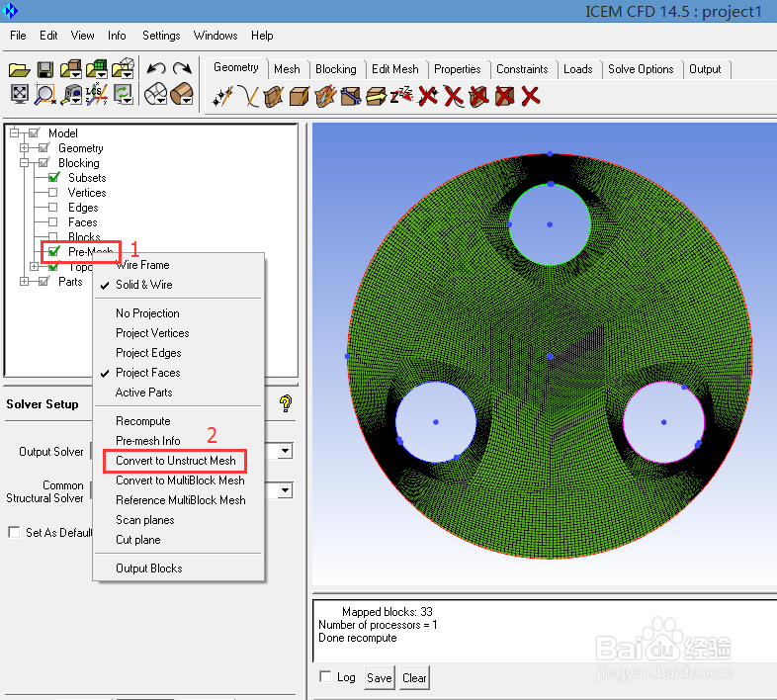The width and height of the screenshot is (777, 700).
Task: Enable the Log checkbox
Action: click(x=325, y=676)
